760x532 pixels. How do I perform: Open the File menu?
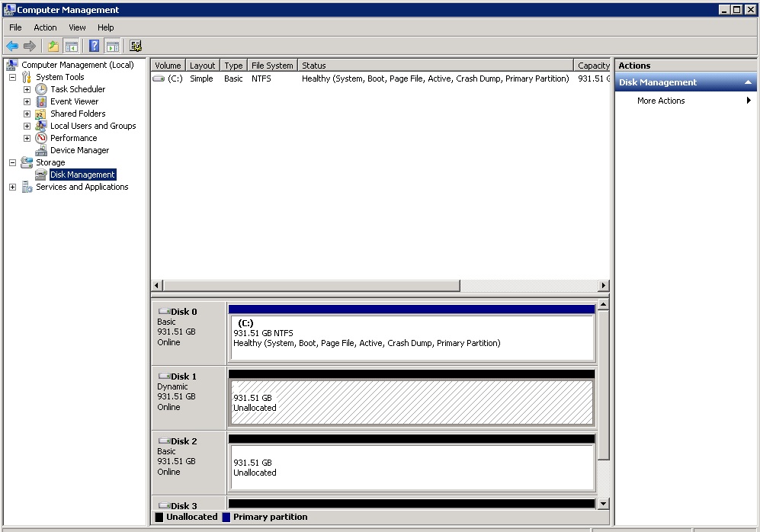point(15,27)
